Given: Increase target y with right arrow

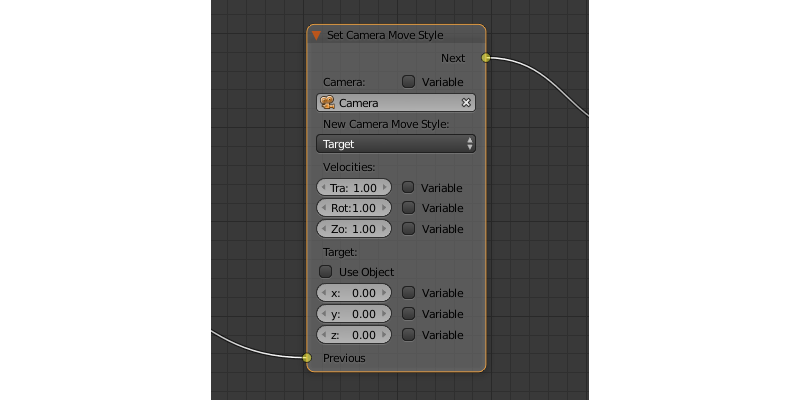Looking at the screenshot, I should click(x=385, y=314).
